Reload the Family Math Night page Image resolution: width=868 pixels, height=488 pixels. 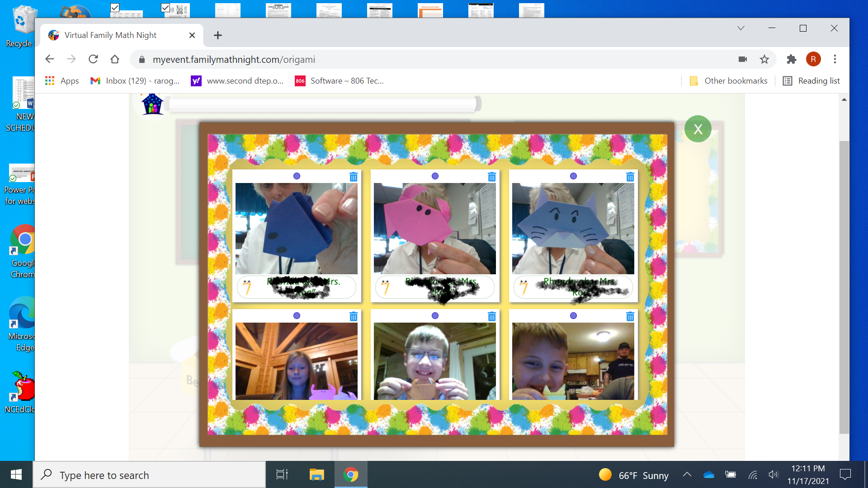93,59
